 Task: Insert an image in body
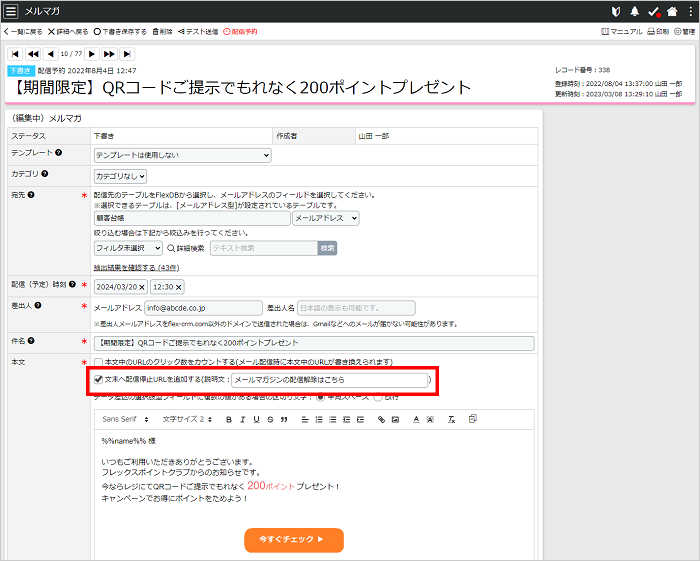(395, 420)
